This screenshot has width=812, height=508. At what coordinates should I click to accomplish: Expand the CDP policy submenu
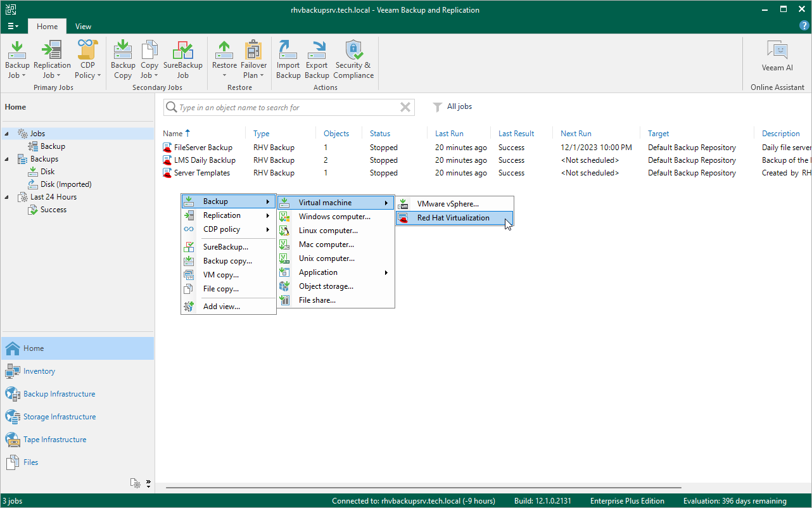229,229
